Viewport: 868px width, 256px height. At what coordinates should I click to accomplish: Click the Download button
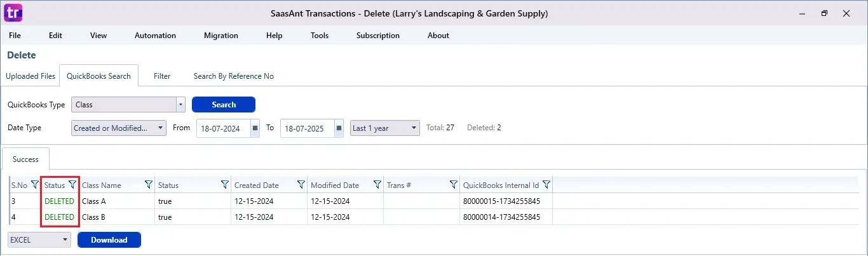point(109,240)
